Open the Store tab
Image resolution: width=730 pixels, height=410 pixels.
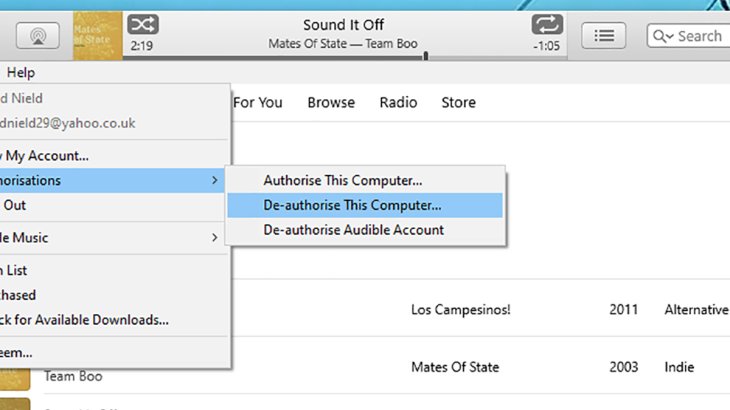click(458, 102)
